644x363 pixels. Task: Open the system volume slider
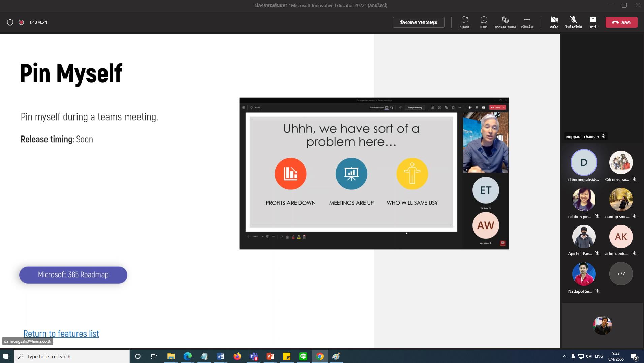pyautogui.click(x=589, y=356)
